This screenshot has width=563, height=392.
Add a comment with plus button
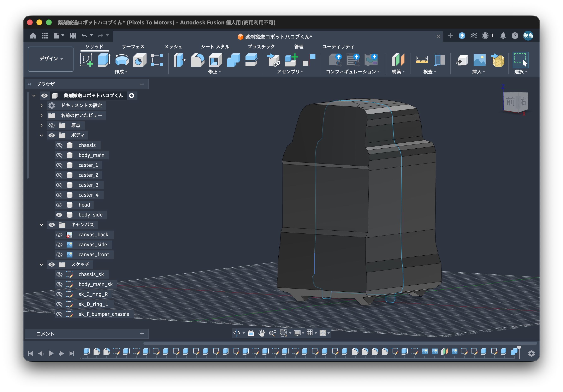[x=142, y=334]
